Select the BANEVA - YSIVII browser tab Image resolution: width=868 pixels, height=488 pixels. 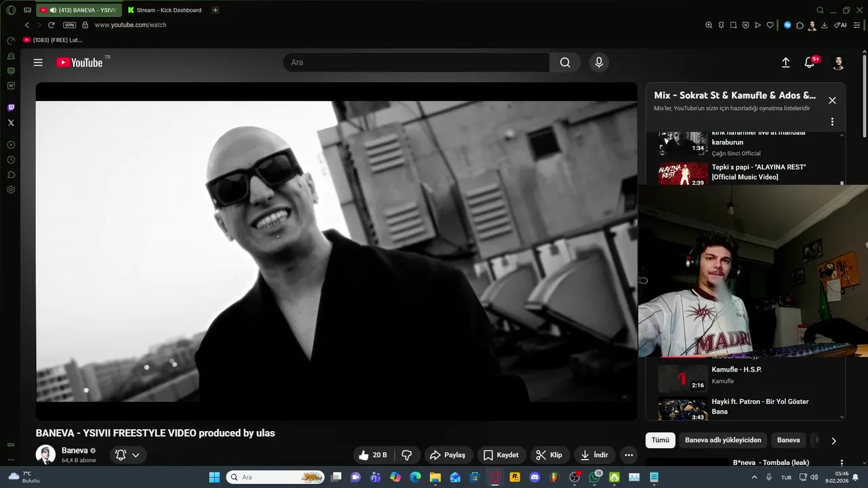(x=78, y=10)
